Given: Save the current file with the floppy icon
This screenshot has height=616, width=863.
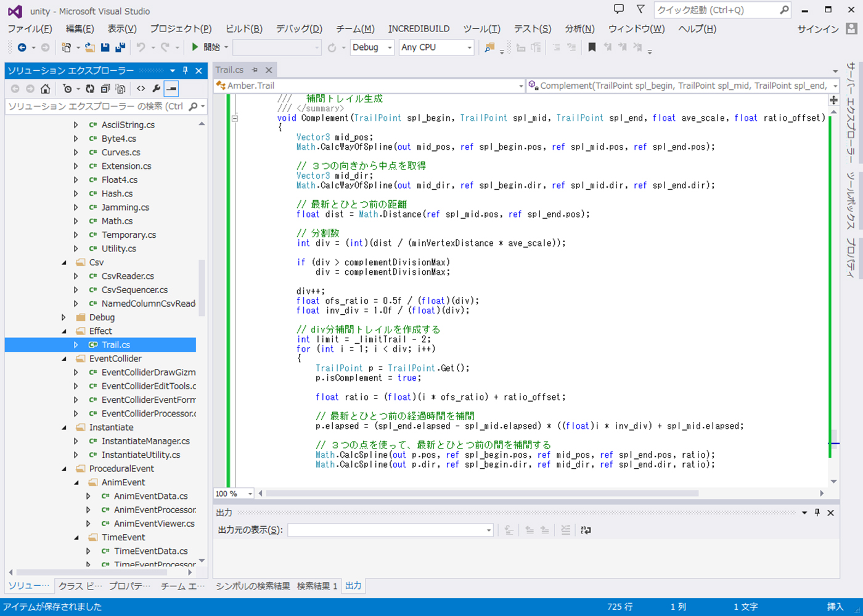Looking at the screenshot, I should coord(105,47).
